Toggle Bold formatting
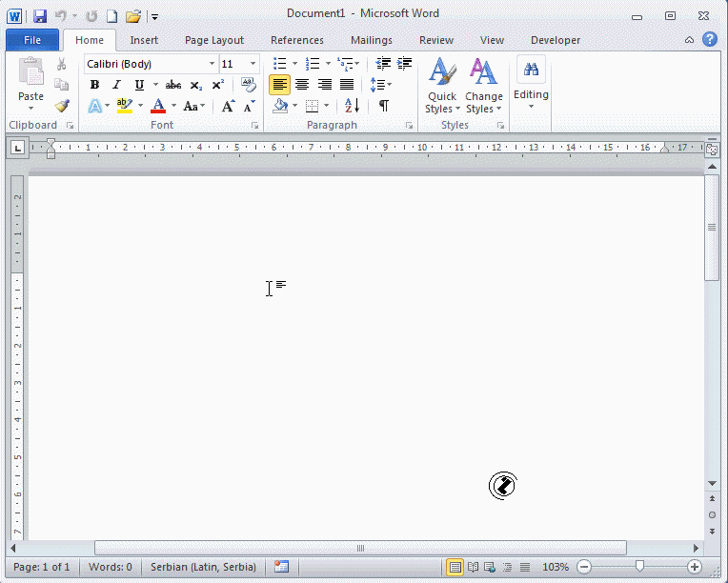The image size is (728, 583). click(94, 85)
